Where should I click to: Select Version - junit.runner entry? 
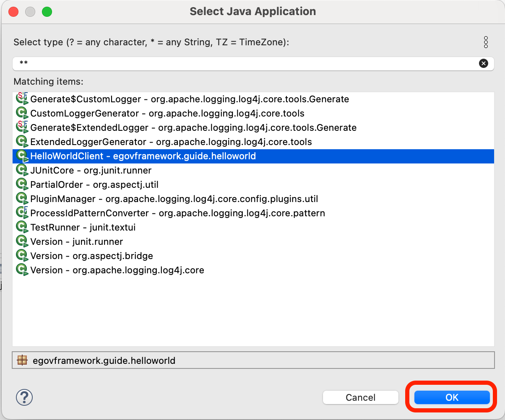(76, 242)
